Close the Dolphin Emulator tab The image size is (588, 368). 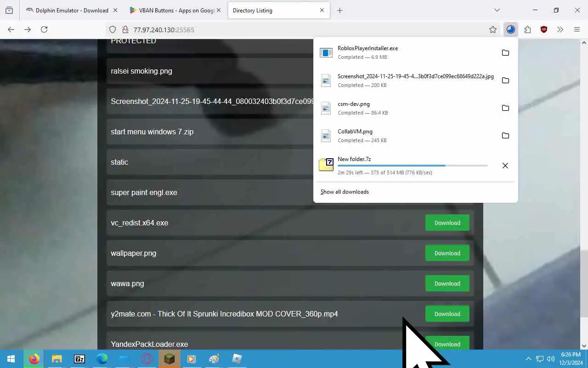click(115, 10)
